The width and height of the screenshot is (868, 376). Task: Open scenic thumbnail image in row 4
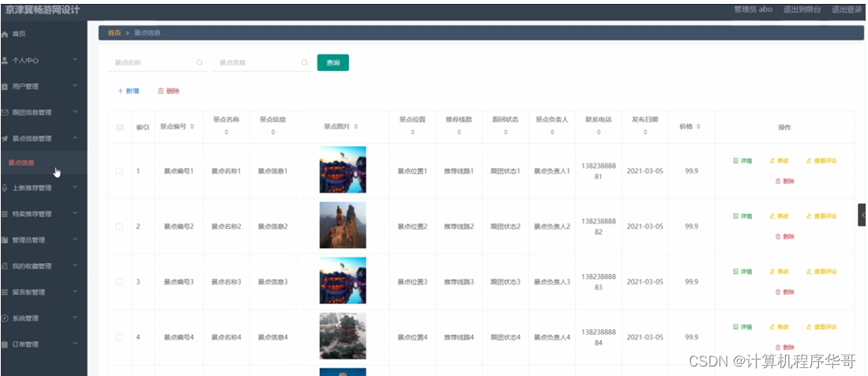click(x=343, y=337)
